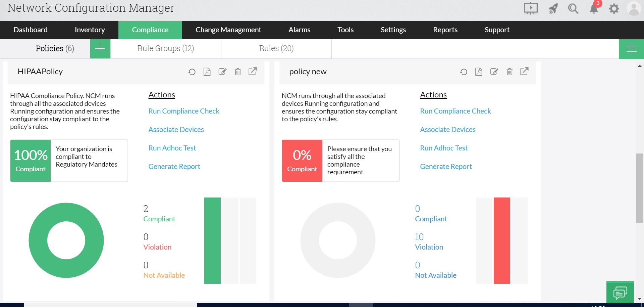
Task: Edit the HIPAAPolicy using the pencil icon
Action: point(222,72)
